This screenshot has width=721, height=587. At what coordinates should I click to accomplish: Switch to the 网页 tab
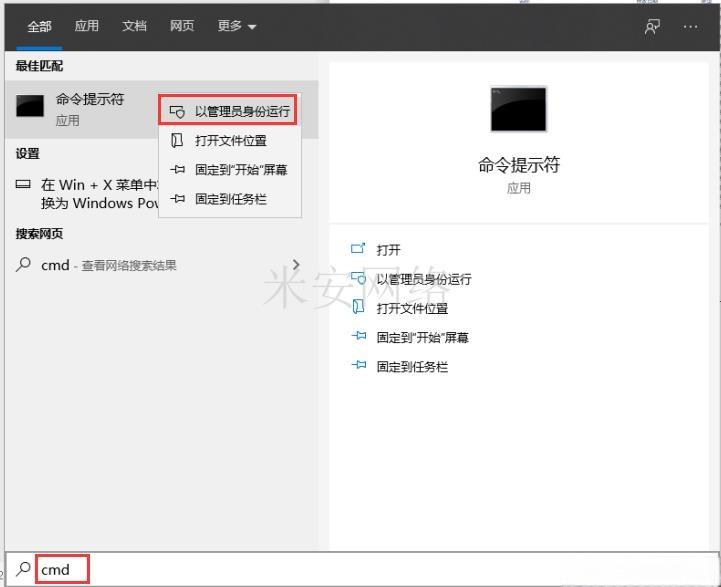tap(182, 26)
